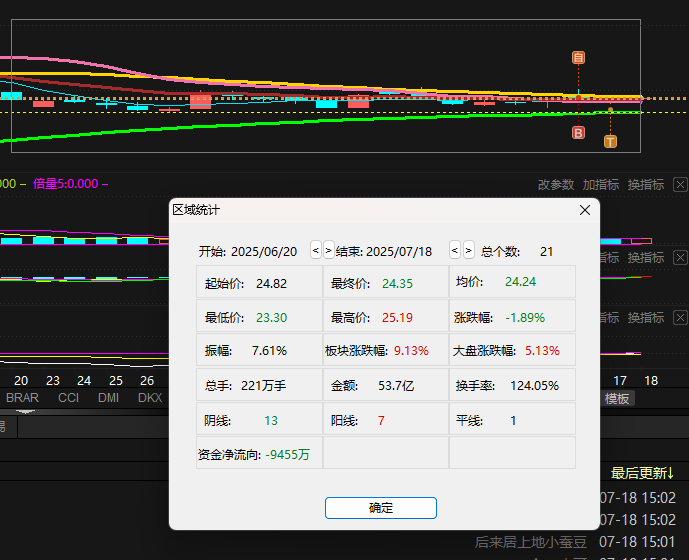Image resolution: width=689 pixels, height=560 pixels.
Task: Select the DKX indicator tab
Action: click(150, 398)
